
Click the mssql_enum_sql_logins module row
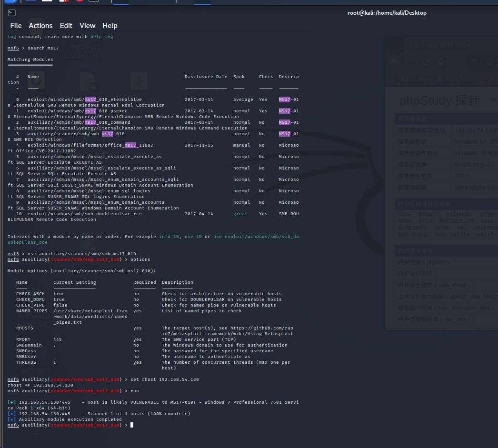tap(153, 191)
